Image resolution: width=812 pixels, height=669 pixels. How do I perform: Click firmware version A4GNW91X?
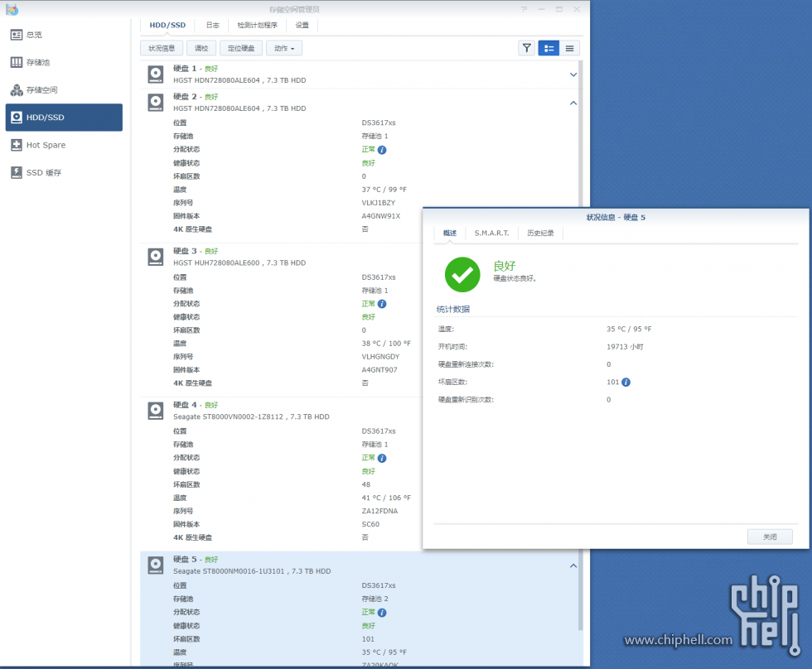pos(381,216)
